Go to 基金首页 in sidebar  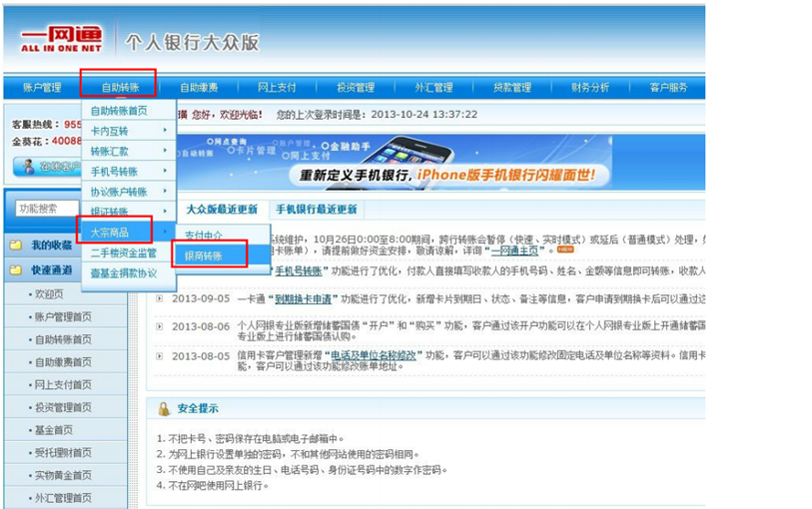pyautogui.click(x=53, y=430)
